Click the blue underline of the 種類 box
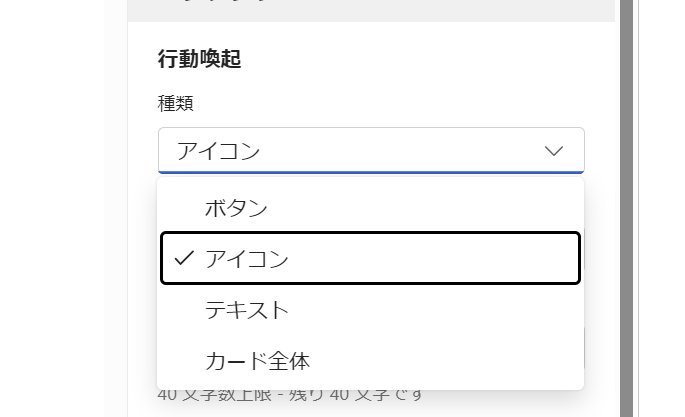Screen dimensions: 685x417 click(x=370, y=173)
